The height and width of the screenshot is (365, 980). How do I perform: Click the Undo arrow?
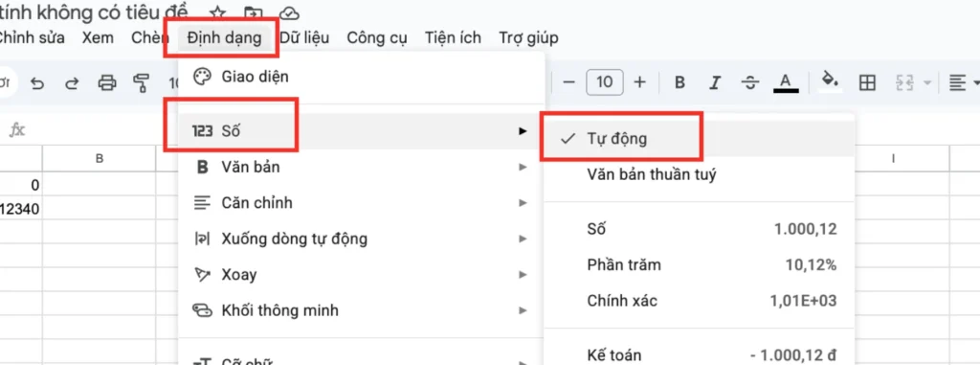pos(37,82)
